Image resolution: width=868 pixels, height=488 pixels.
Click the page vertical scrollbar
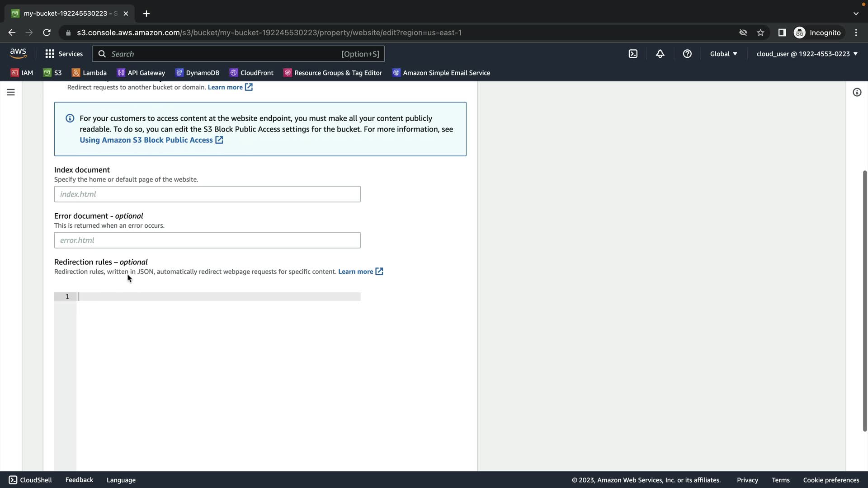[864, 300]
